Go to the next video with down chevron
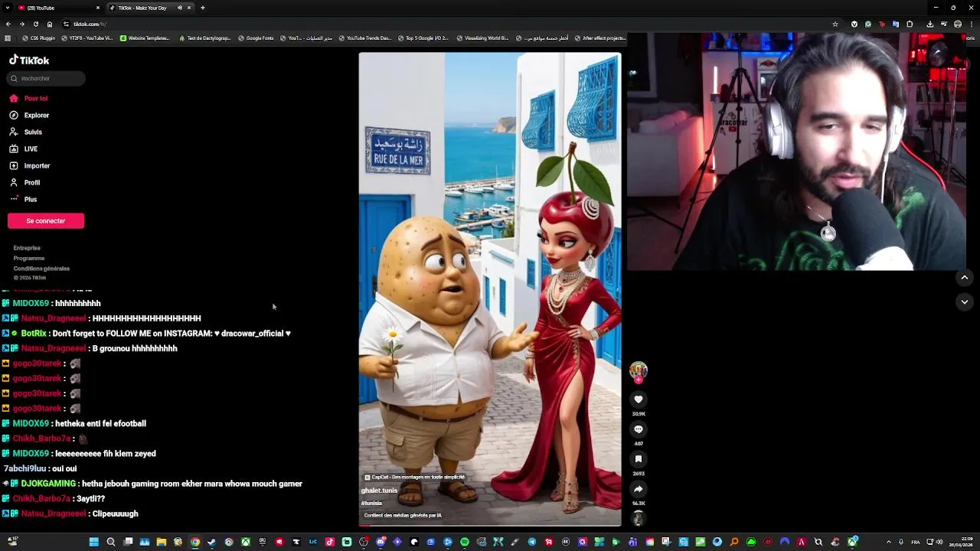The image size is (980, 551). (965, 302)
